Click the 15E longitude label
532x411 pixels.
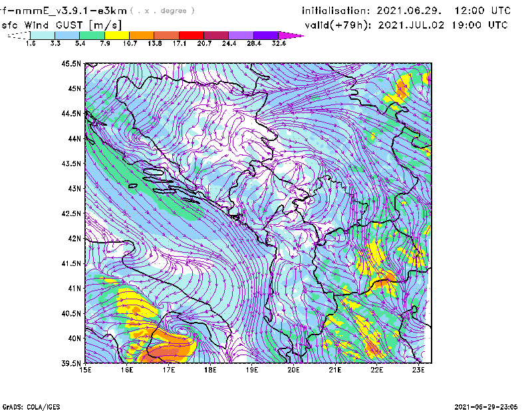85,370
